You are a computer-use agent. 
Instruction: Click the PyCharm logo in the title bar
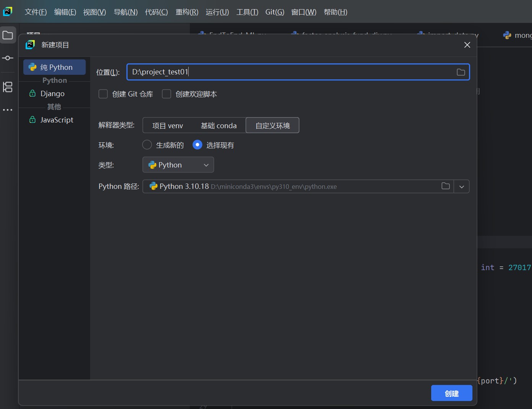(8, 11)
